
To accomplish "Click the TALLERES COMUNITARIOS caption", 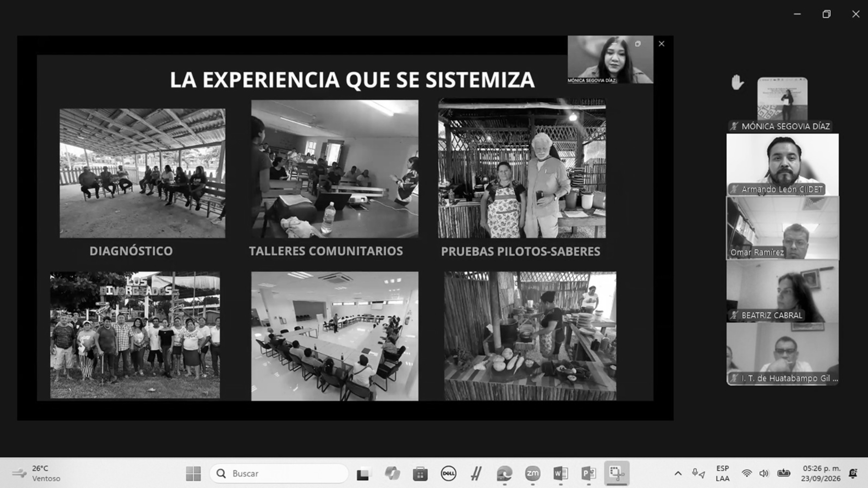I will point(326,251).
